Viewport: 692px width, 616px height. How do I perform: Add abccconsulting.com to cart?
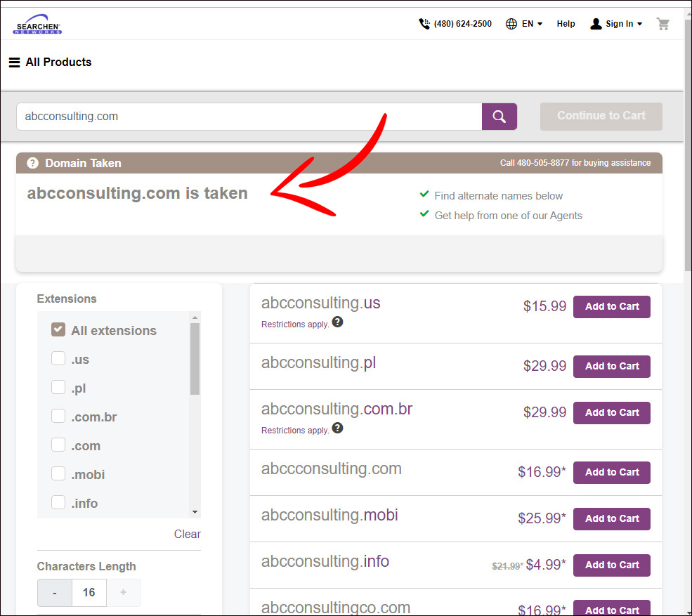tap(612, 472)
